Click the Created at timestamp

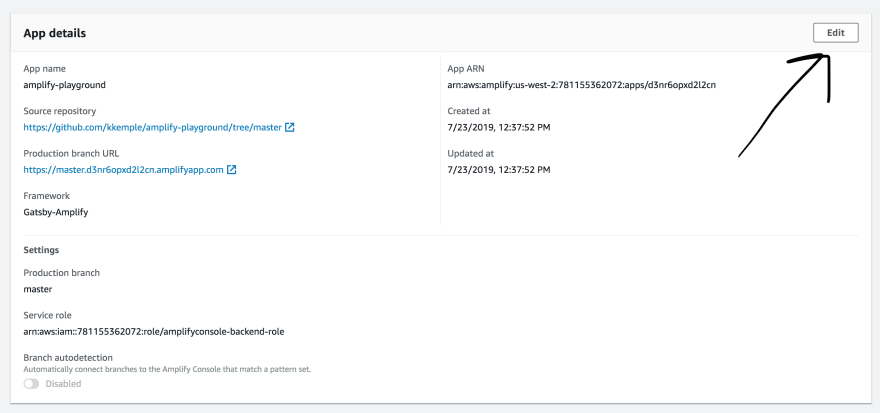[499, 127]
